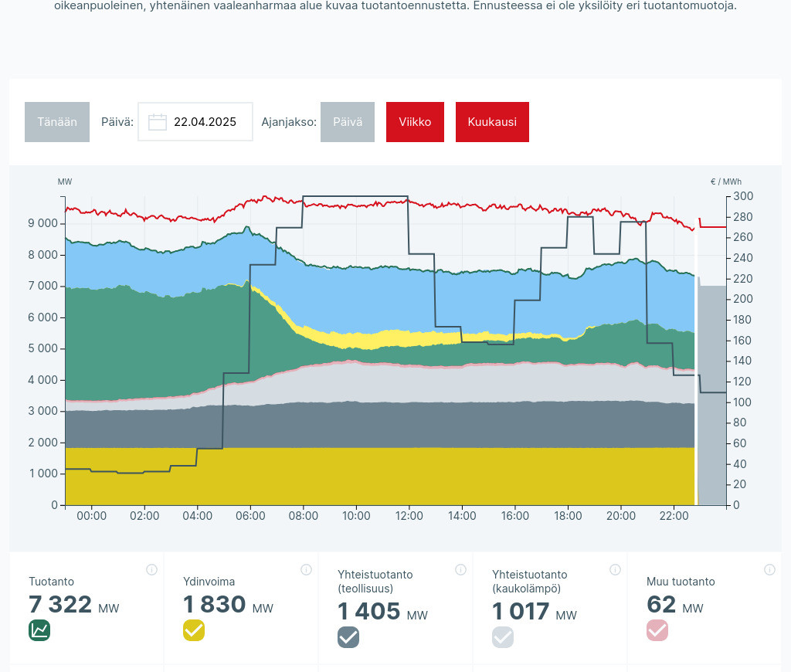Open info icon for Tuotanto card
This screenshot has width=791, height=672.
click(151, 570)
